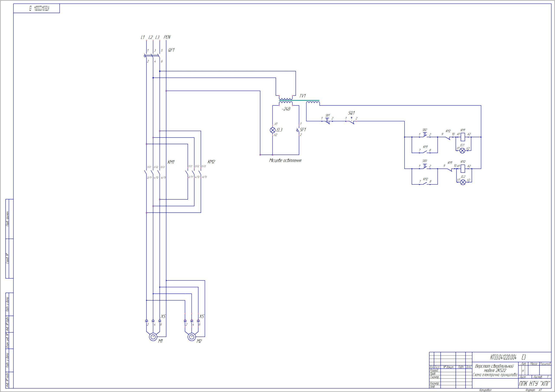The width and height of the screenshot is (555, 392).
Task: Click the L2 phase label
Action: (151, 37)
